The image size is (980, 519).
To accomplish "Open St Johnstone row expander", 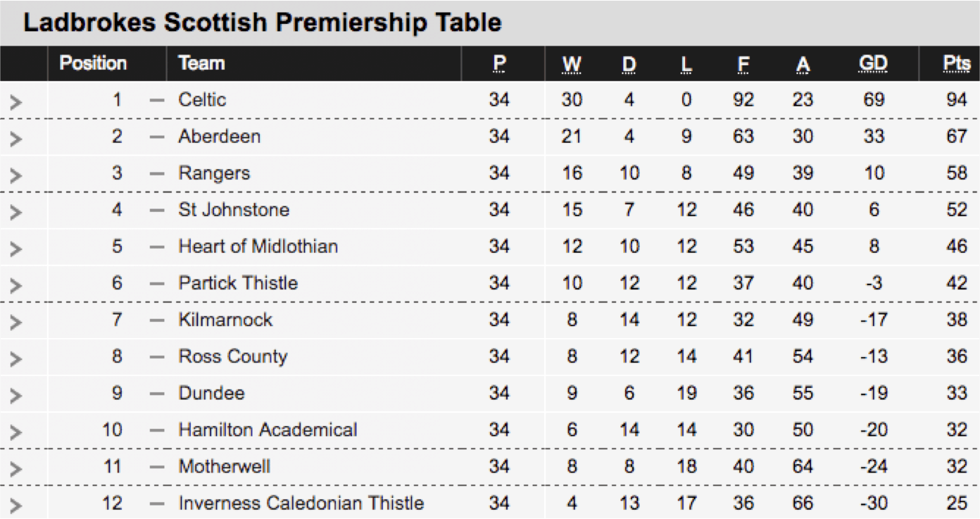I will [x=16, y=212].
